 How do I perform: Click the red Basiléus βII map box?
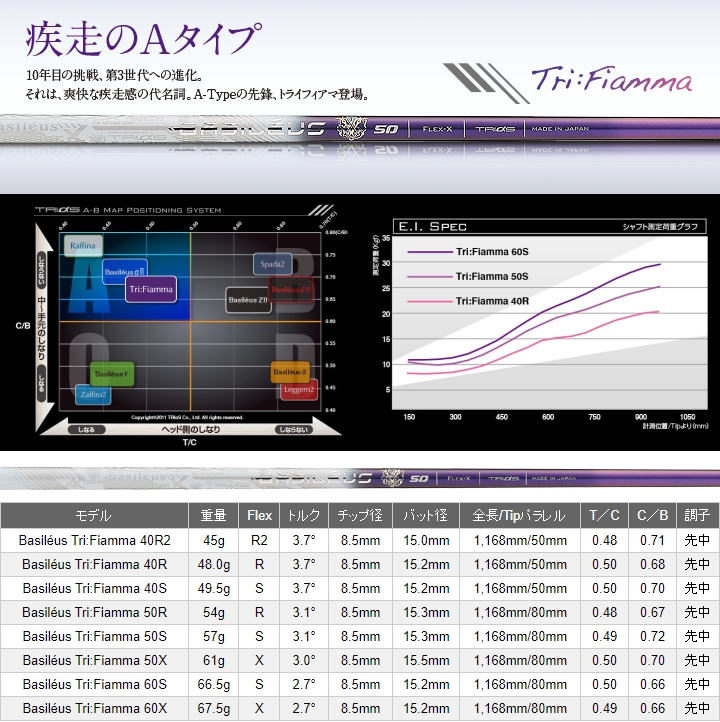(291, 290)
